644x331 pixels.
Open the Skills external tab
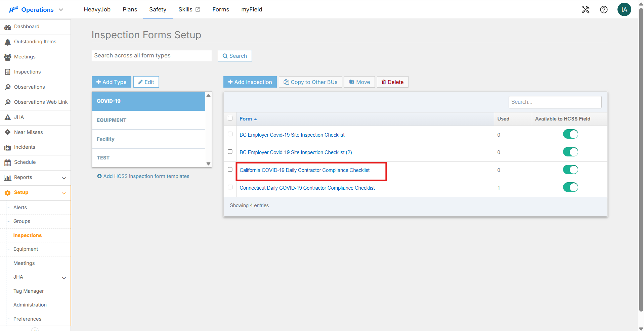(x=189, y=9)
